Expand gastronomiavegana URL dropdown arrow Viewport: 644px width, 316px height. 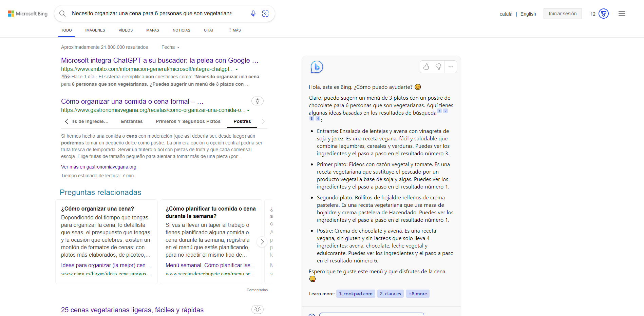(248, 110)
